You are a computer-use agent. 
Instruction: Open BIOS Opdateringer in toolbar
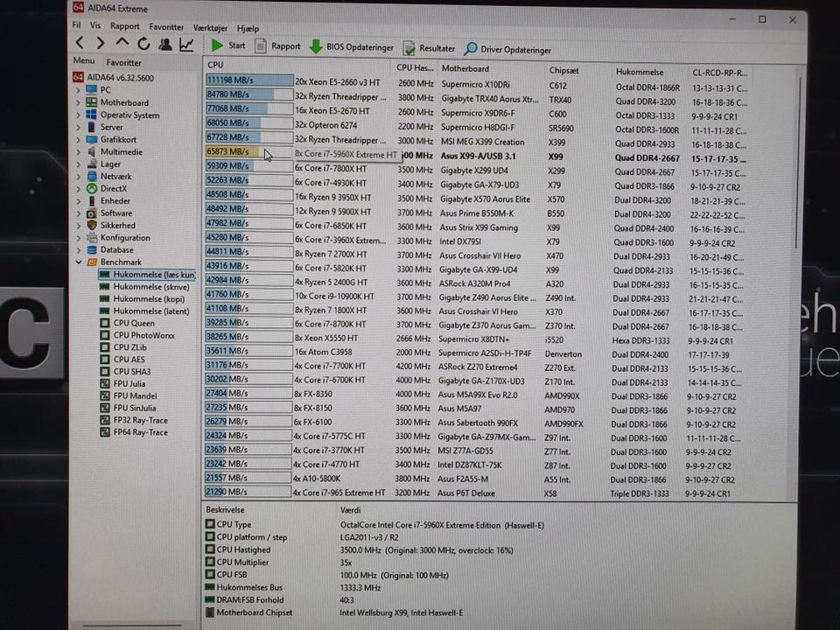click(352, 47)
